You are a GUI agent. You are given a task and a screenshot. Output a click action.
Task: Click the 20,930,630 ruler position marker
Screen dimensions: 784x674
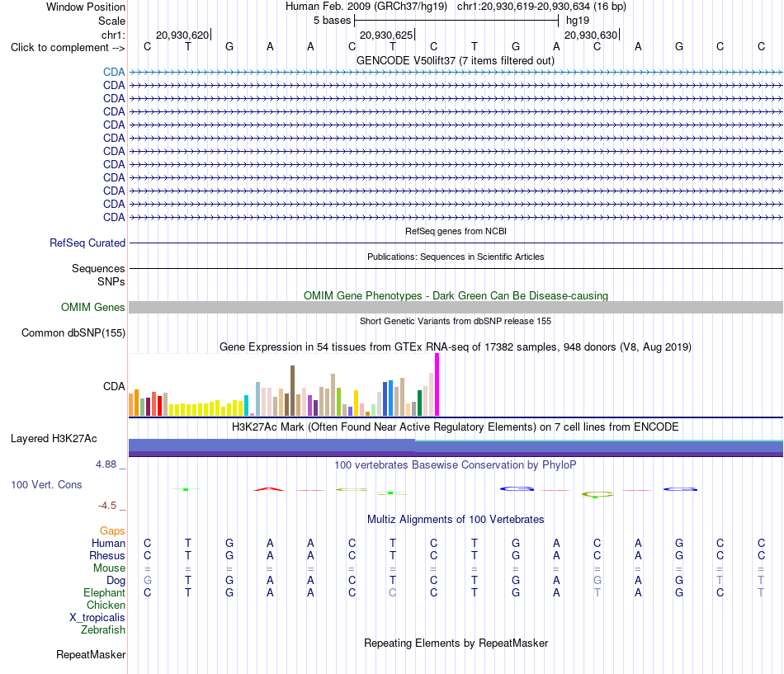[592, 35]
